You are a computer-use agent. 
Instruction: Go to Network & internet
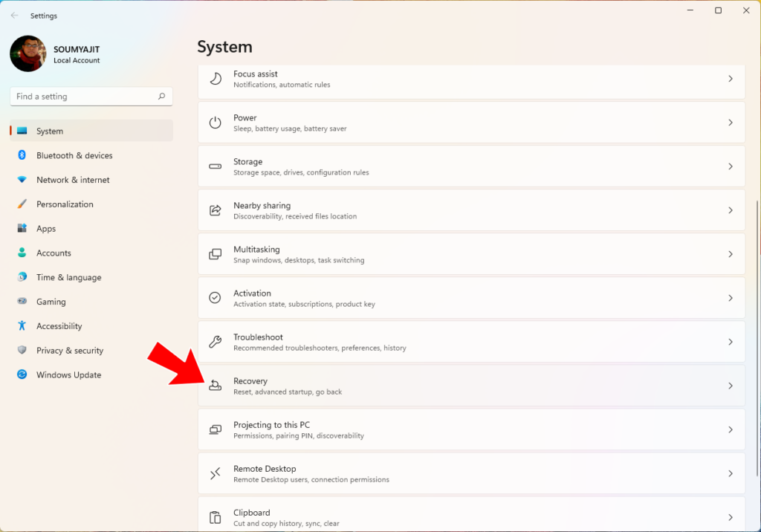[x=91, y=180]
